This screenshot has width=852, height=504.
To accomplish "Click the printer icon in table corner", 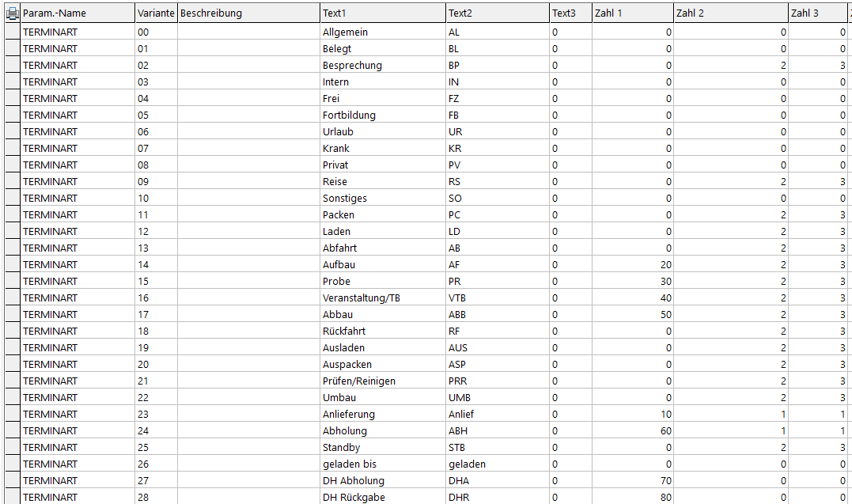I will pyautogui.click(x=13, y=13).
